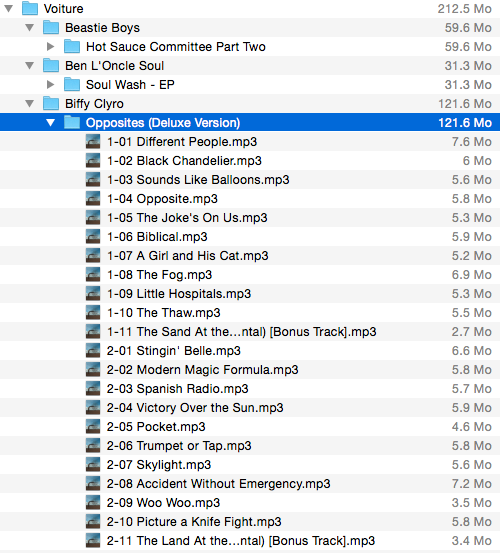
Task: Click the 7.6 Mo size value
Action: [x=472, y=142]
